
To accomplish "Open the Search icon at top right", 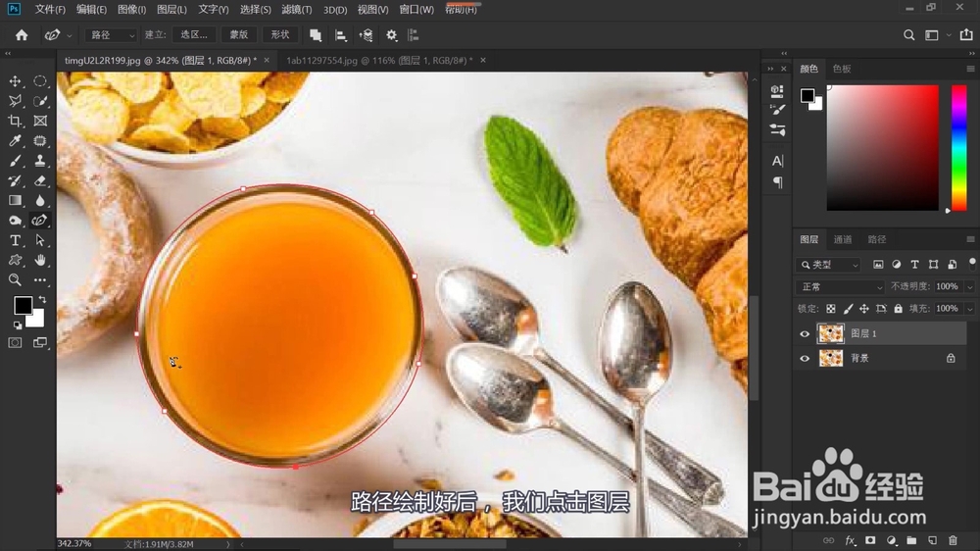I will (x=908, y=35).
